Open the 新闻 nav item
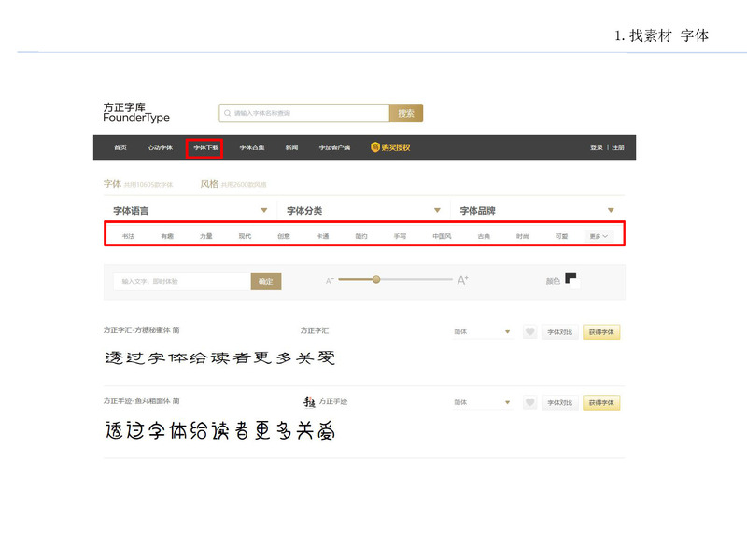Viewport: 747px width, 560px height. [x=291, y=147]
